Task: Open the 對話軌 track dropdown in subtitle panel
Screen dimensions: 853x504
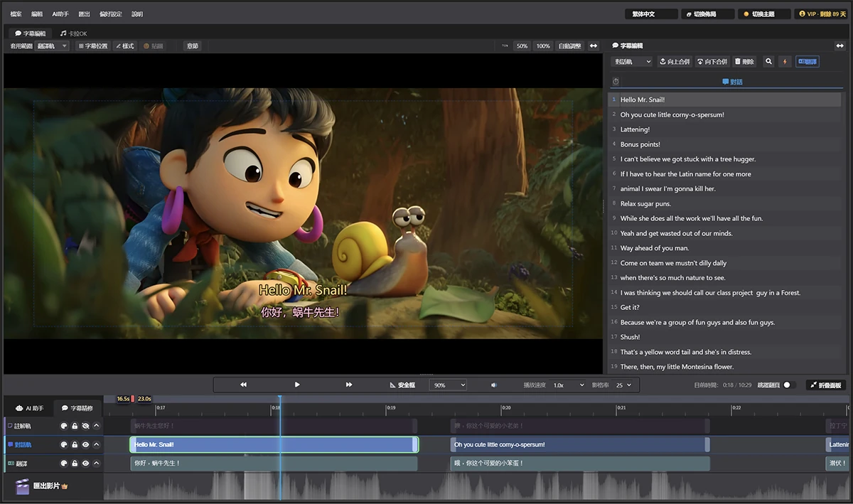Action: point(632,62)
